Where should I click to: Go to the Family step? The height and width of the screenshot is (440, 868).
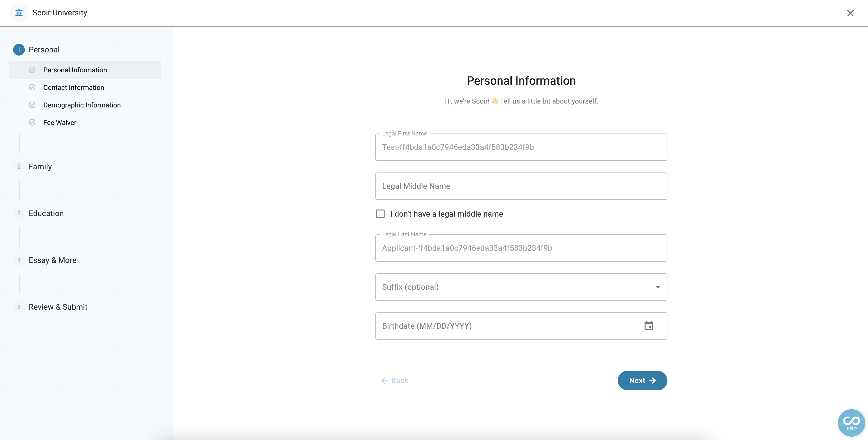click(40, 167)
